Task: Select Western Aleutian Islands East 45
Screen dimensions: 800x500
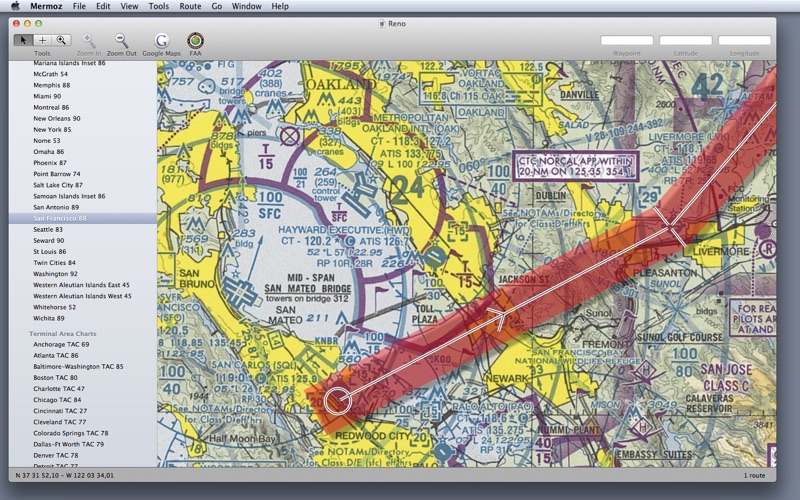Action: click(81, 285)
